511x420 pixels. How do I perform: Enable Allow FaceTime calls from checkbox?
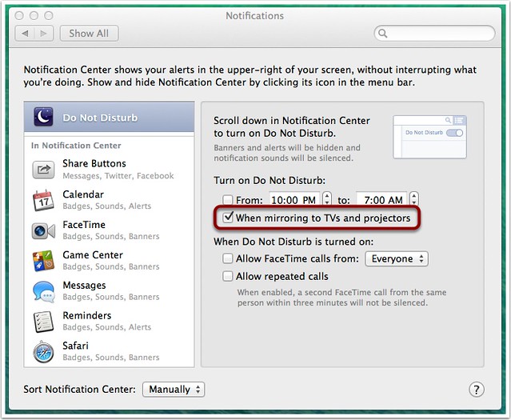point(227,258)
